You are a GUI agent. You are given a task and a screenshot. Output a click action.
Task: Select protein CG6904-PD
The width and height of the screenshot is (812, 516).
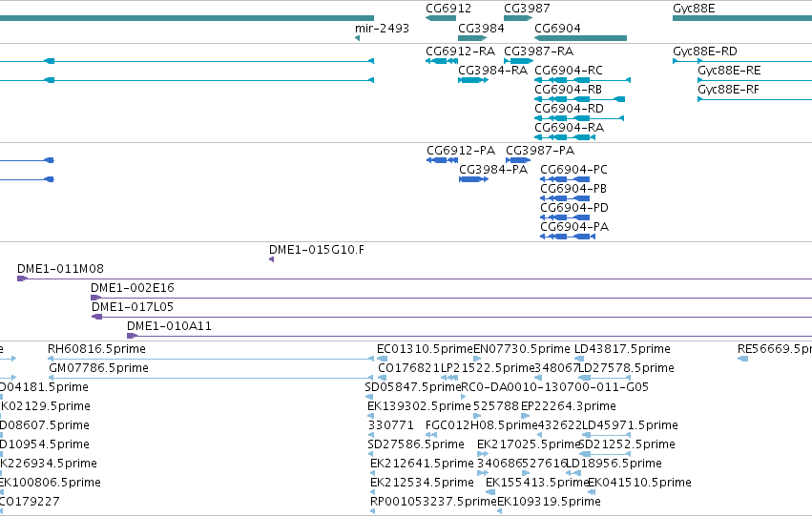tap(574, 208)
